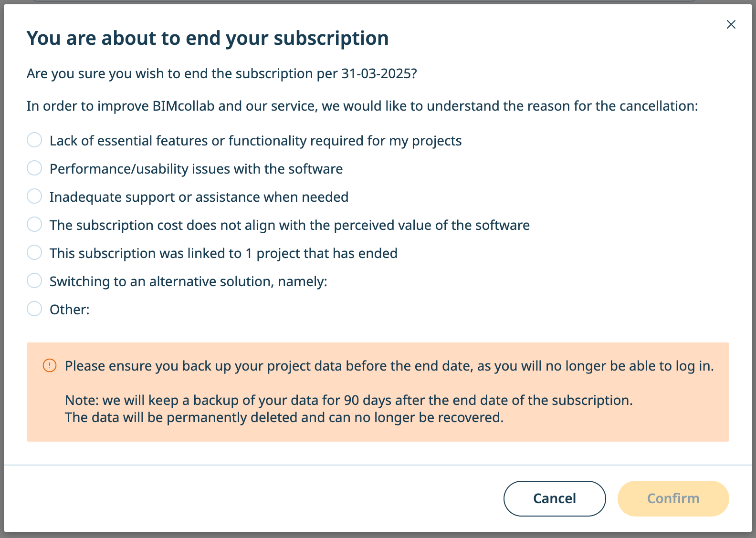The height and width of the screenshot is (538, 756).
Task: Select the 'Other:' radio button
Action: [x=34, y=309]
